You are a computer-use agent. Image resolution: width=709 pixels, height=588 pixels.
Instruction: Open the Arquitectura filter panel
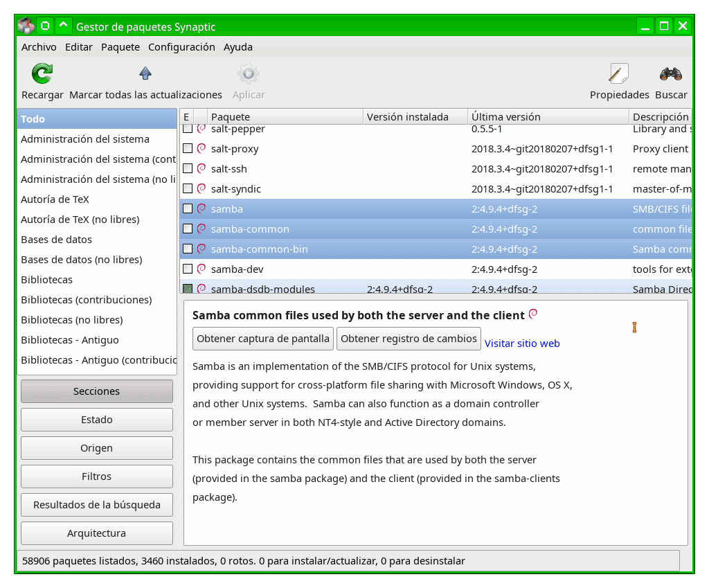pos(96,533)
